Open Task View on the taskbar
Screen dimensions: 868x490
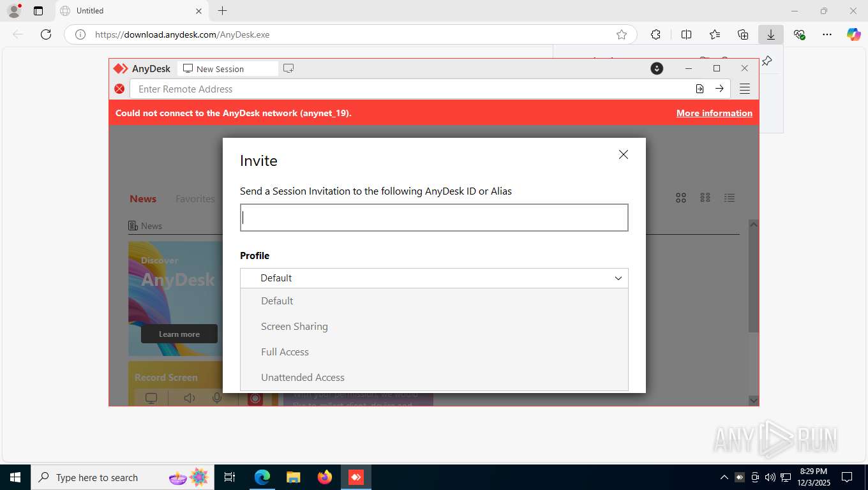tap(230, 477)
